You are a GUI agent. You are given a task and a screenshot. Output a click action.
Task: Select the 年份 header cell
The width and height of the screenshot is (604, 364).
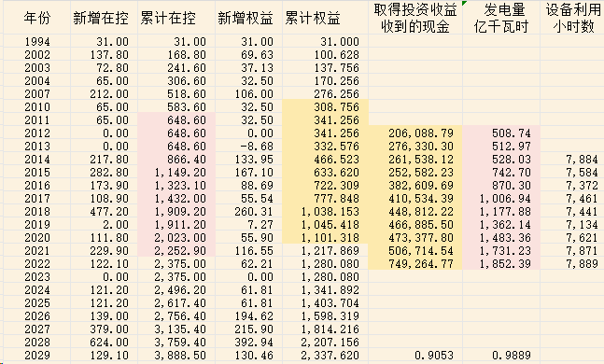click(37, 18)
